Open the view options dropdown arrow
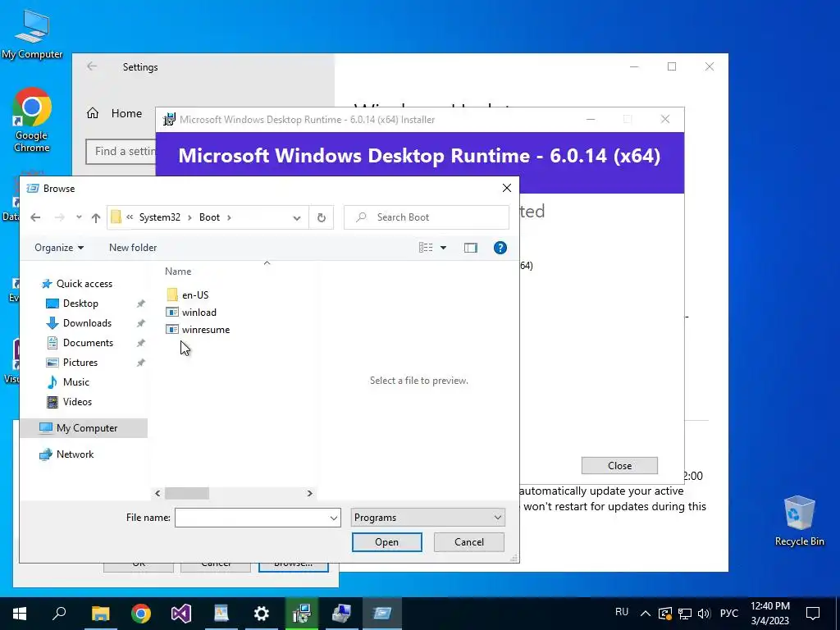The height and width of the screenshot is (630, 840). (443, 248)
